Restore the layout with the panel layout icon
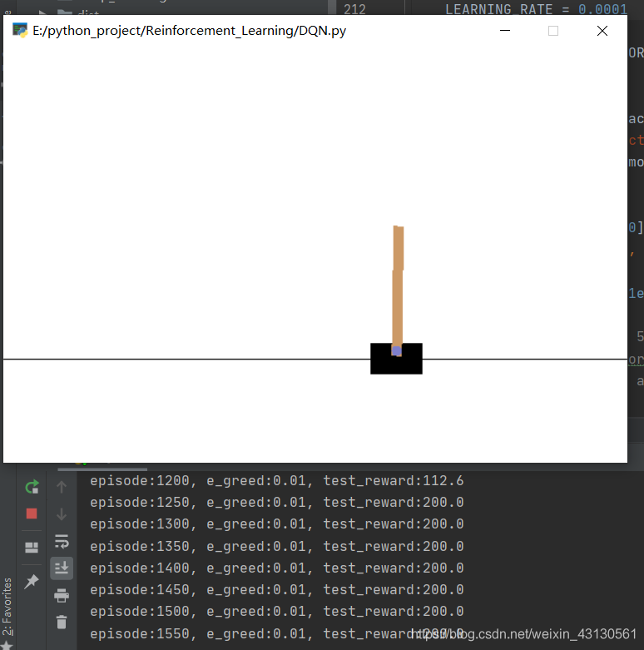The height and width of the screenshot is (650, 644). 32,548
